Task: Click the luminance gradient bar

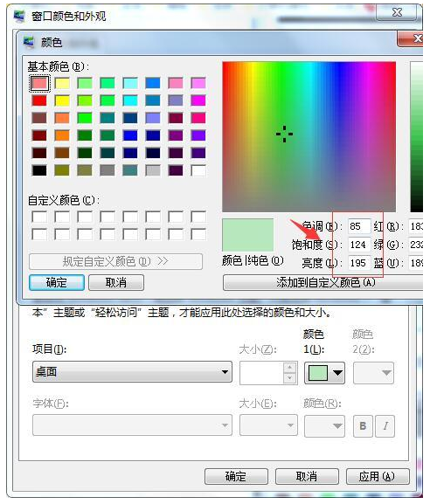Action: coord(417,136)
